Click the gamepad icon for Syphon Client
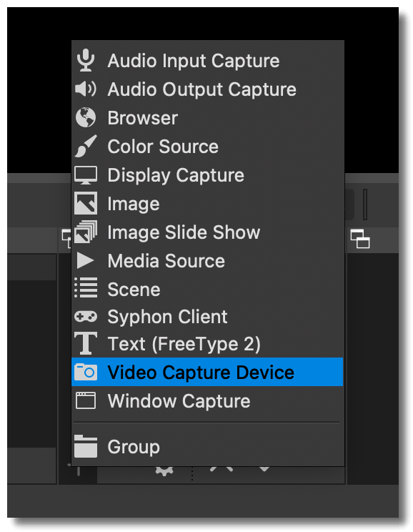The width and height of the screenshot is (413, 532). pos(86,317)
